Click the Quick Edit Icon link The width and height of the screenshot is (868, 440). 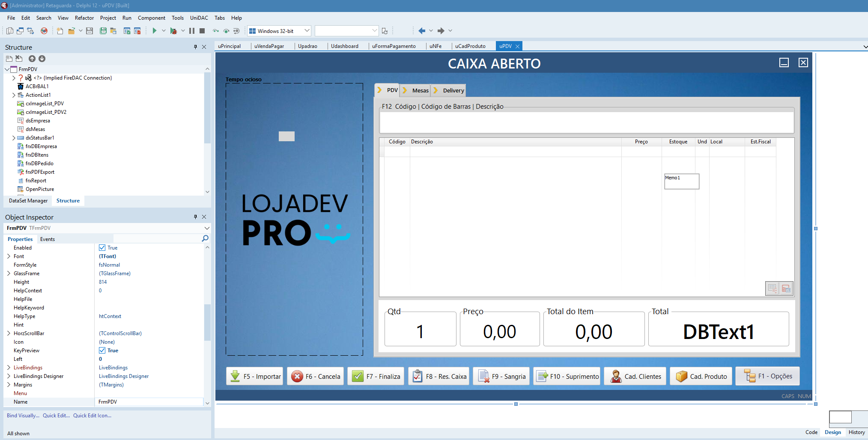tap(92, 416)
